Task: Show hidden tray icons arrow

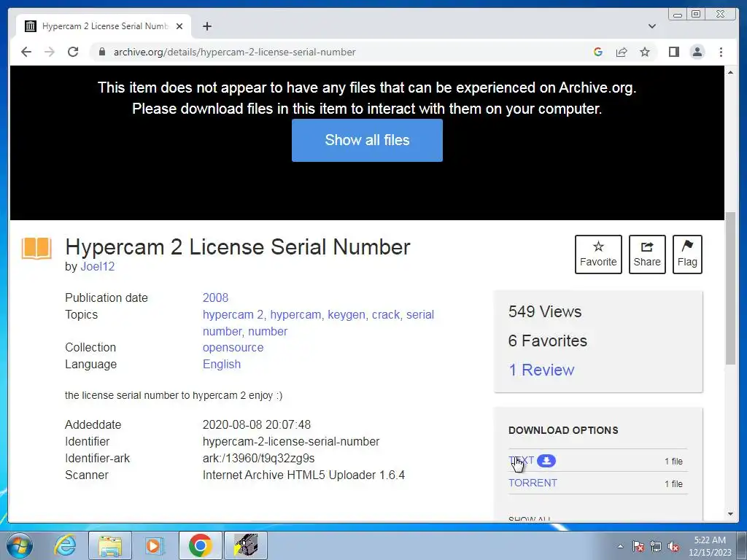Action: (620, 546)
